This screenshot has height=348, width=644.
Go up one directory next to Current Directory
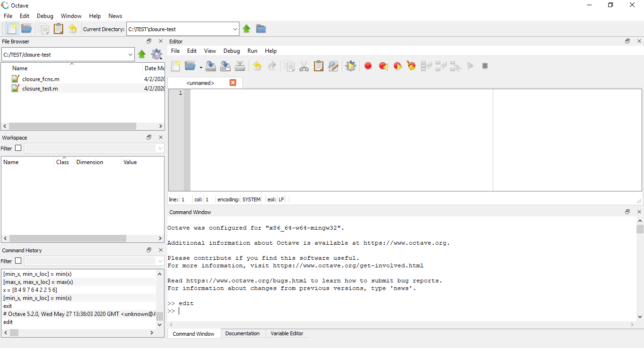tap(246, 29)
